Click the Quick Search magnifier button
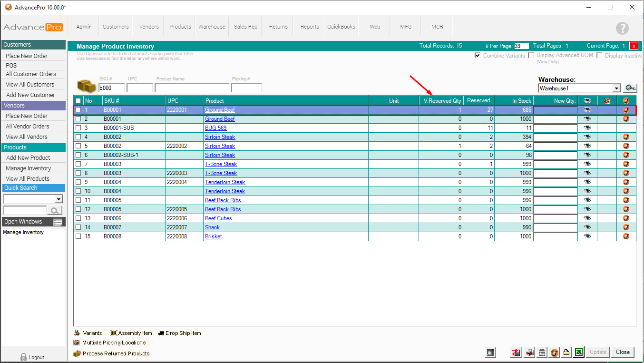This screenshot has height=363, width=644. pos(55,210)
